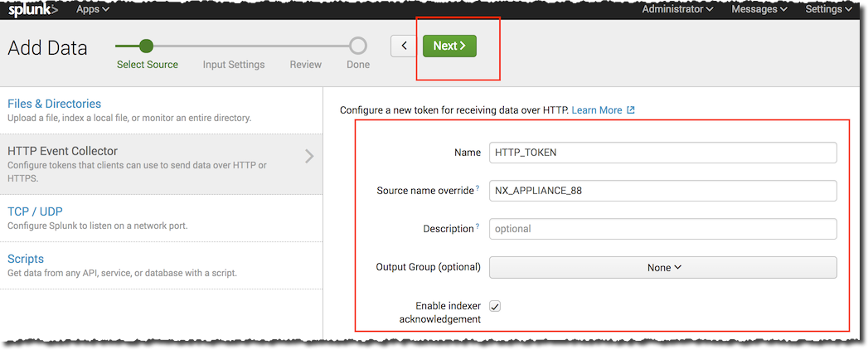Open the Learn More link
This screenshot has height=350, width=868.
tap(597, 110)
